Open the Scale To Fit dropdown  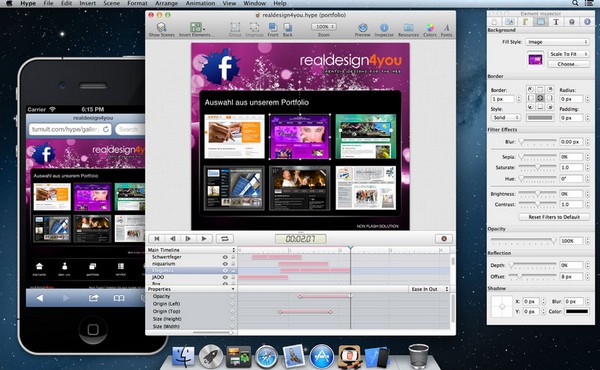569,54
